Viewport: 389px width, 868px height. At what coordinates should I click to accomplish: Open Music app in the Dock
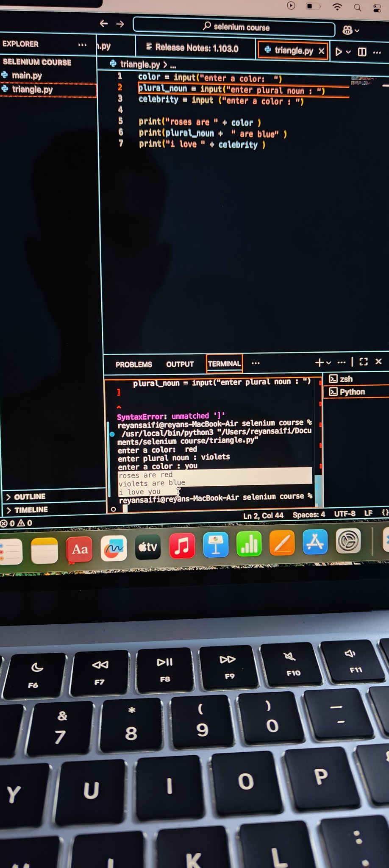[x=182, y=545]
